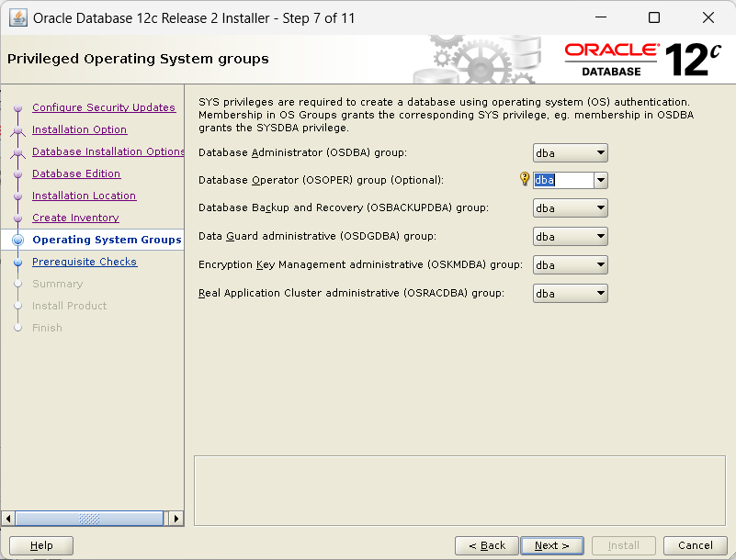Click the sidebar horizontal scrollbar thumb

click(x=89, y=519)
